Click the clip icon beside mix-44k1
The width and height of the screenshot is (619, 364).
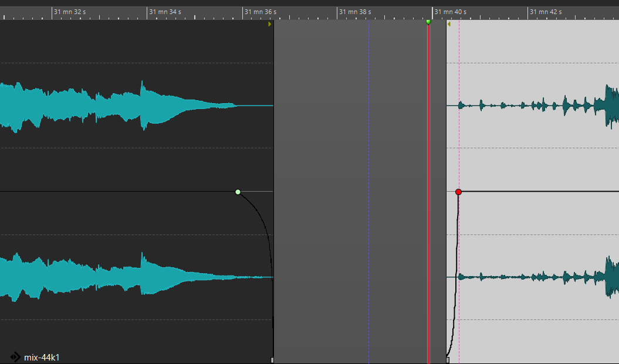[15, 356]
